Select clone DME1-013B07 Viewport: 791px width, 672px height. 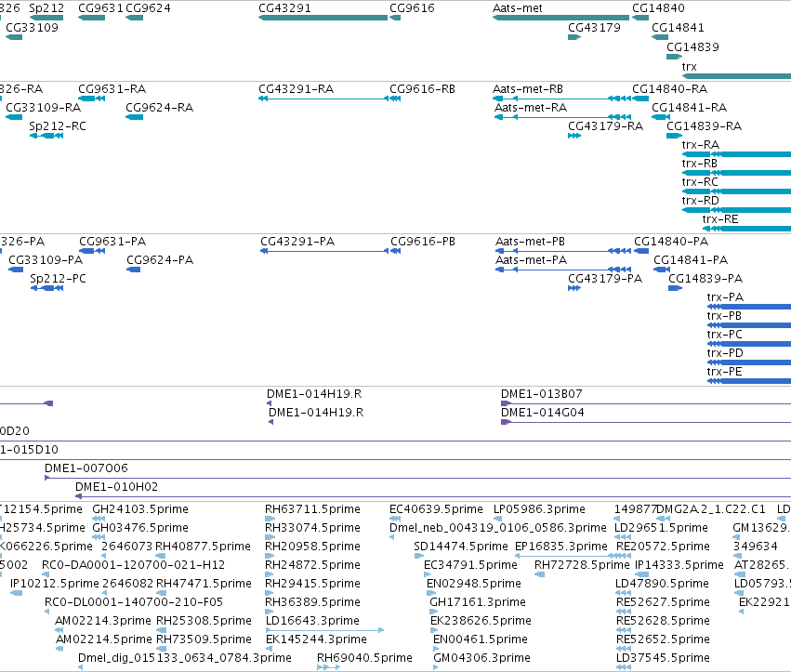(x=541, y=394)
